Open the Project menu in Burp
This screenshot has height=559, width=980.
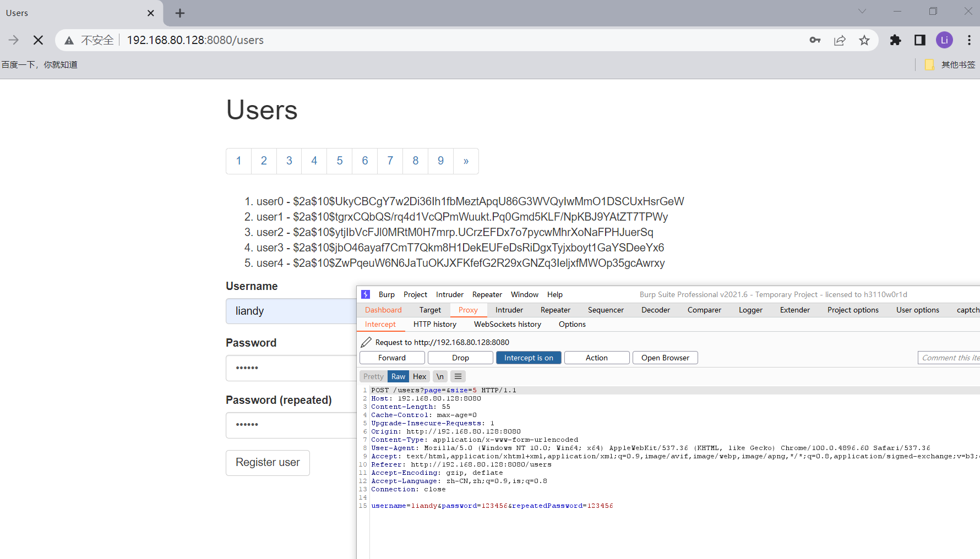[415, 294]
